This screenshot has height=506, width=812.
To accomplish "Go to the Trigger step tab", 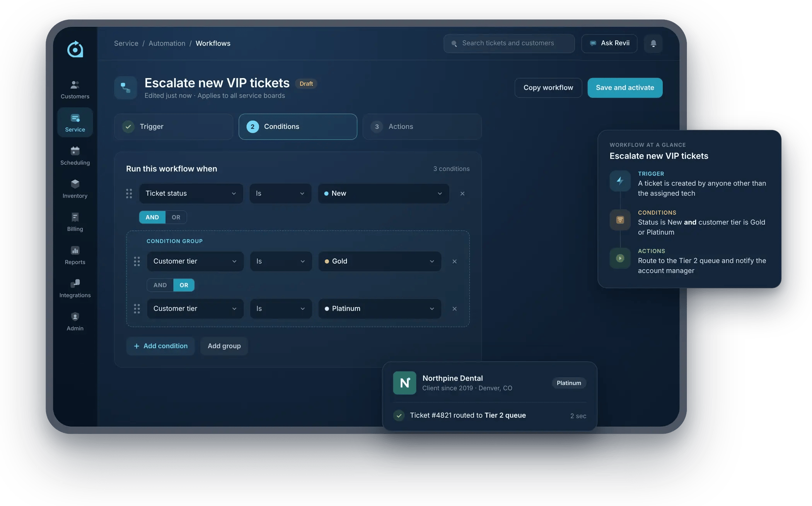I will coord(174,126).
